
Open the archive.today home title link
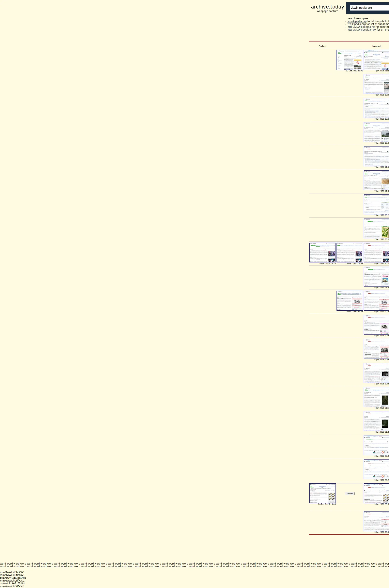(327, 7)
